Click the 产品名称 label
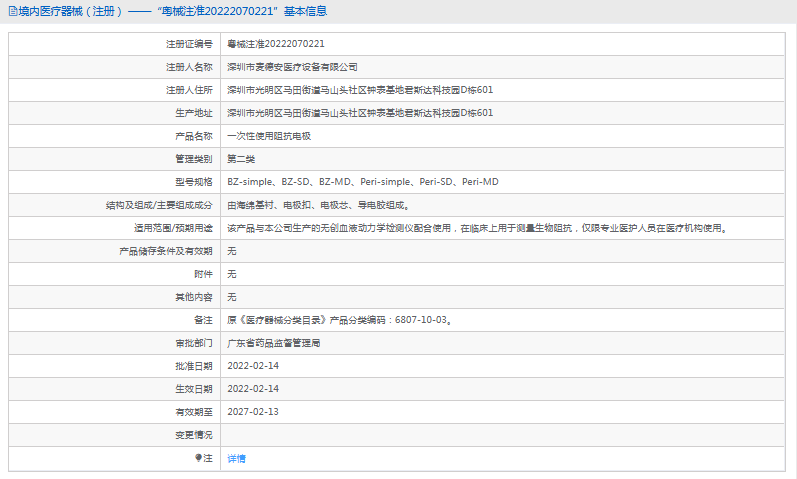 click(x=194, y=136)
